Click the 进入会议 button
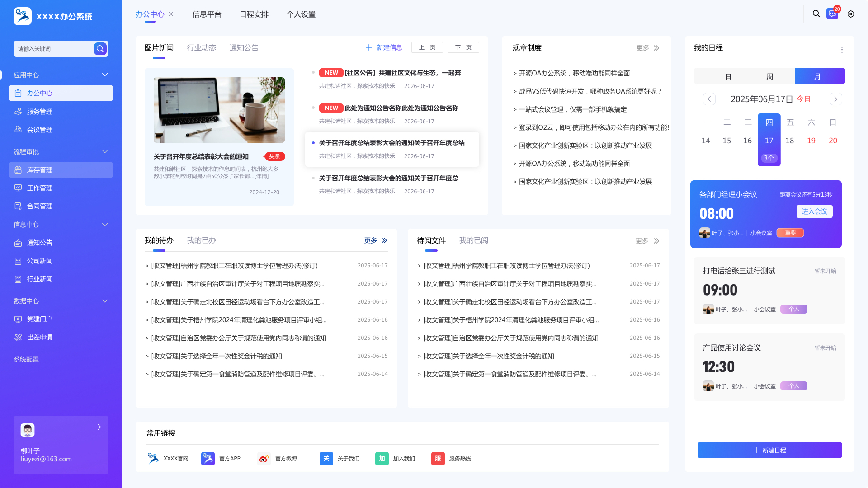The height and width of the screenshot is (488, 868). [814, 211]
